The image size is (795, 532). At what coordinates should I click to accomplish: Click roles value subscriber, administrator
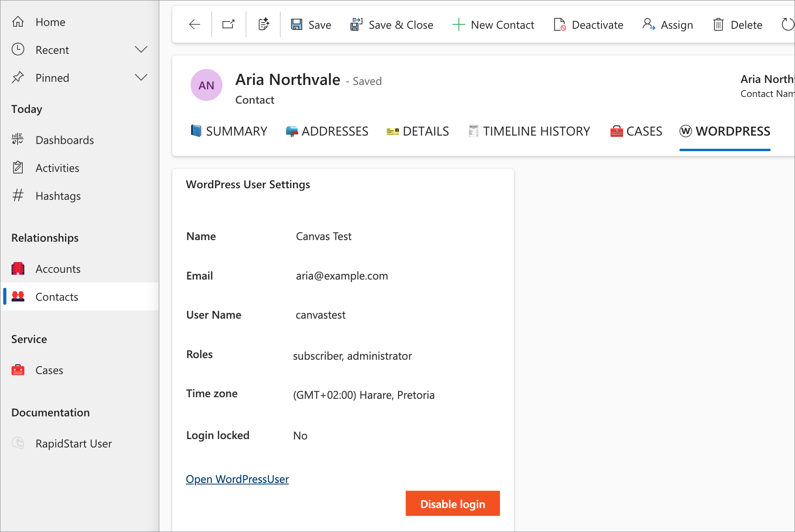click(x=352, y=356)
